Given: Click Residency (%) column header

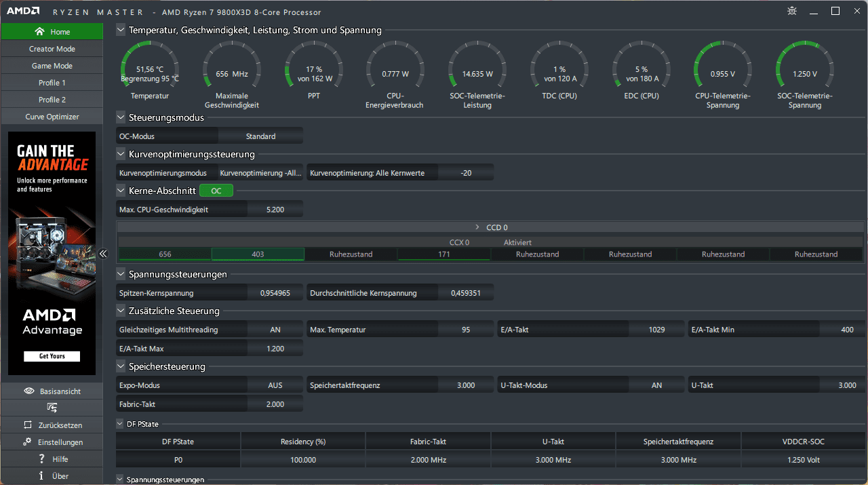Looking at the screenshot, I should 303,442.
